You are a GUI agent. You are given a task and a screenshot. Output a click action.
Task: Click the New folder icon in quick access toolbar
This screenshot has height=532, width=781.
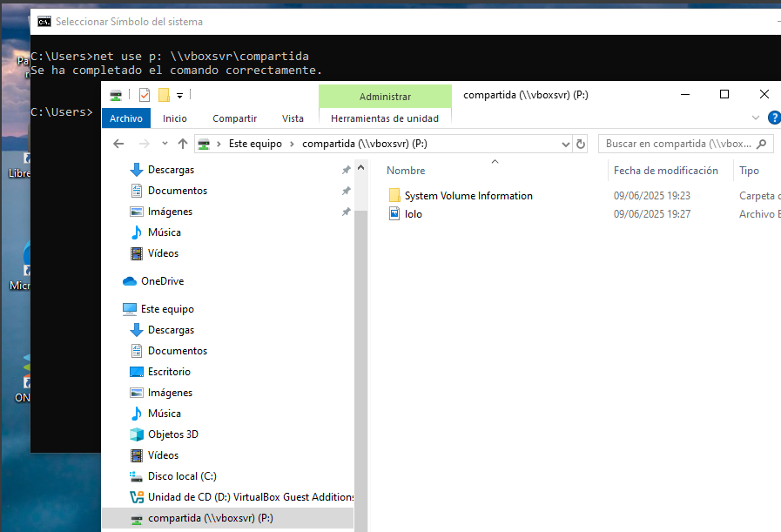coord(164,95)
